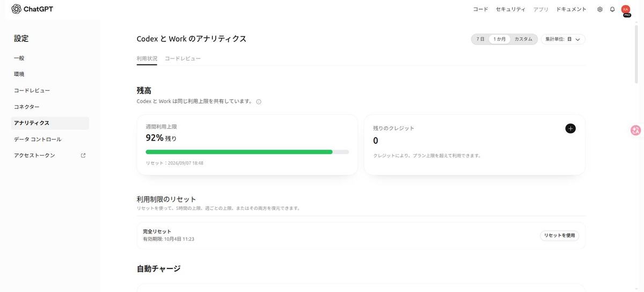The image size is (644, 292).
Task: Click the pink floating extension icon
Action: click(x=636, y=130)
